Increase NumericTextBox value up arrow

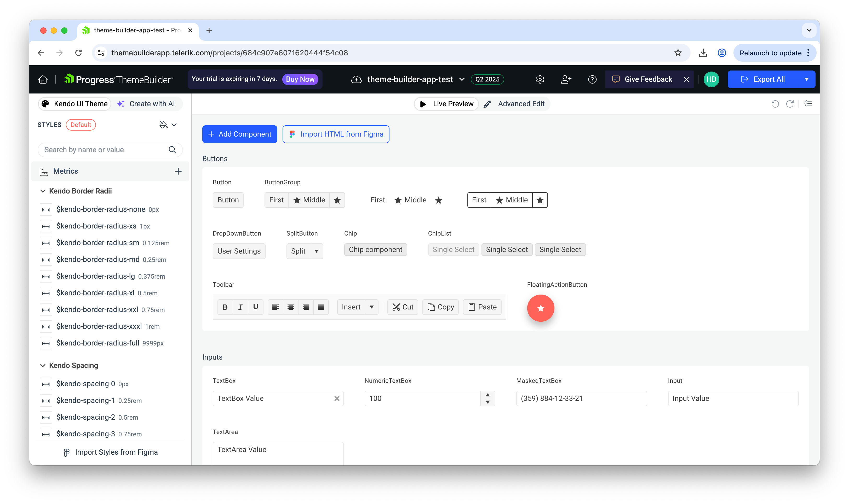488,395
